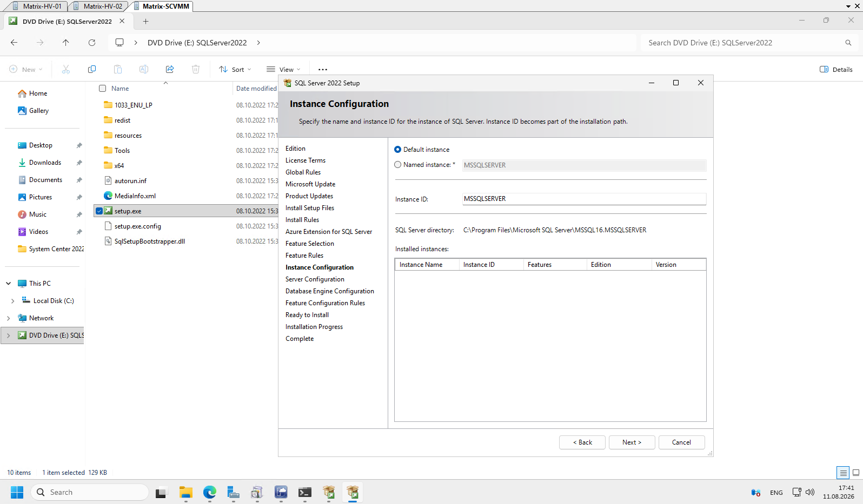Sort files by the Name column header
Image resolution: width=863 pixels, height=504 pixels.
120,89
